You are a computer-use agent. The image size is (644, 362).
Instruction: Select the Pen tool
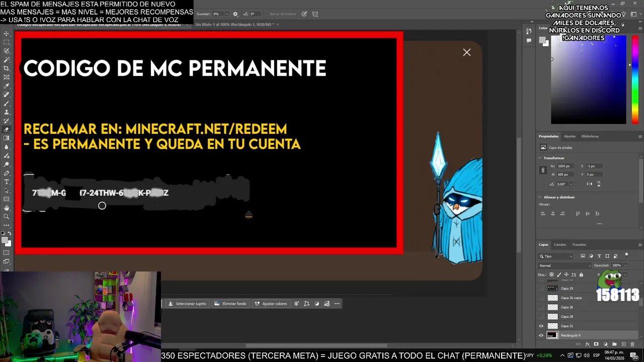coord(7,173)
